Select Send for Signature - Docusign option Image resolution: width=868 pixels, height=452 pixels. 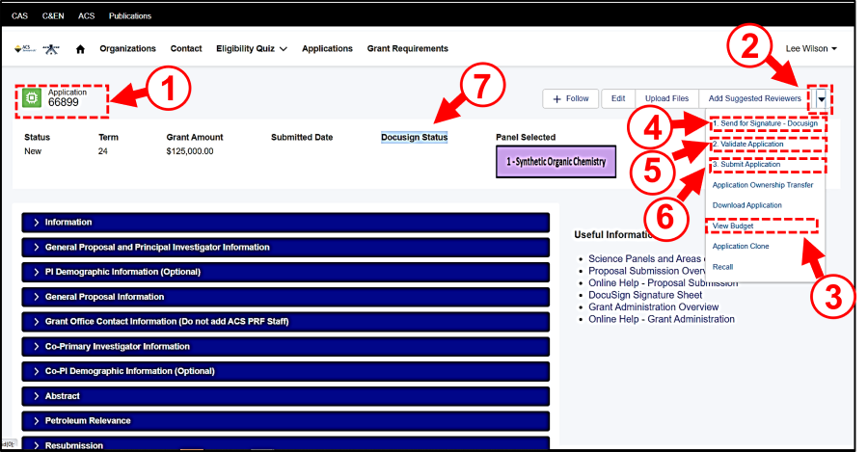[x=765, y=124]
